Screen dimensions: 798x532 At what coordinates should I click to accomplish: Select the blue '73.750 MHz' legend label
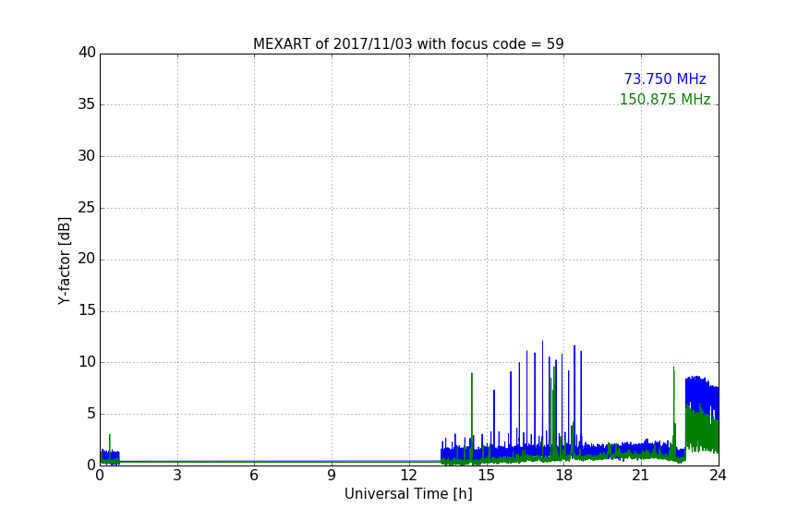point(665,79)
